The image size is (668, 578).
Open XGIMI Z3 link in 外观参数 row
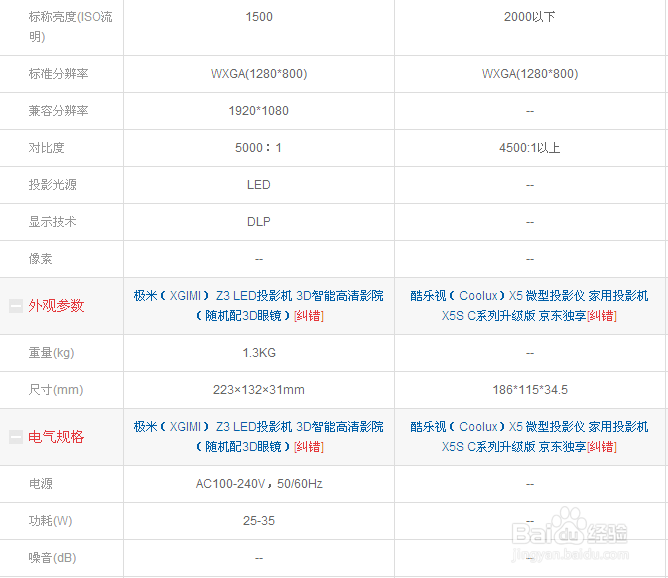pyautogui.click(x=258, y=305)
